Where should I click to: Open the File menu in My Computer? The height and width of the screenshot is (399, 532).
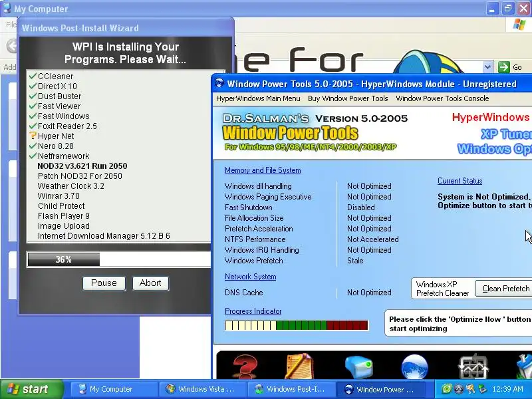tap(11, 25)
